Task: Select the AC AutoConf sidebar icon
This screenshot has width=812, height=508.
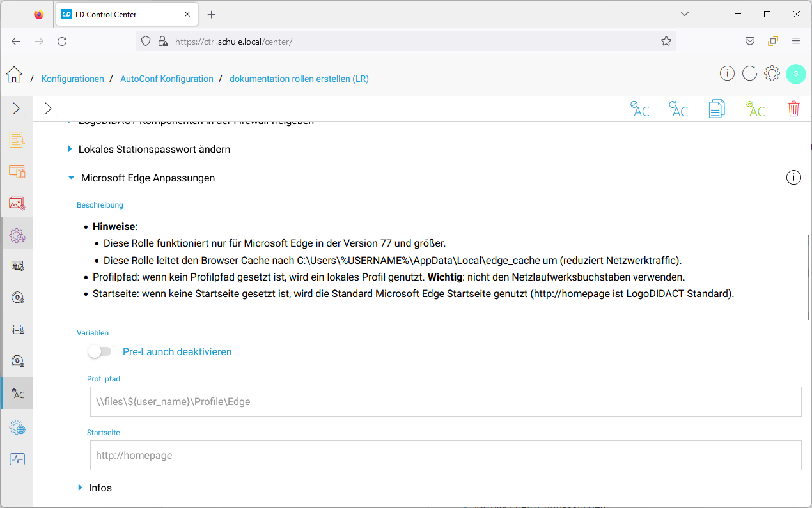Action: [17, 394]
